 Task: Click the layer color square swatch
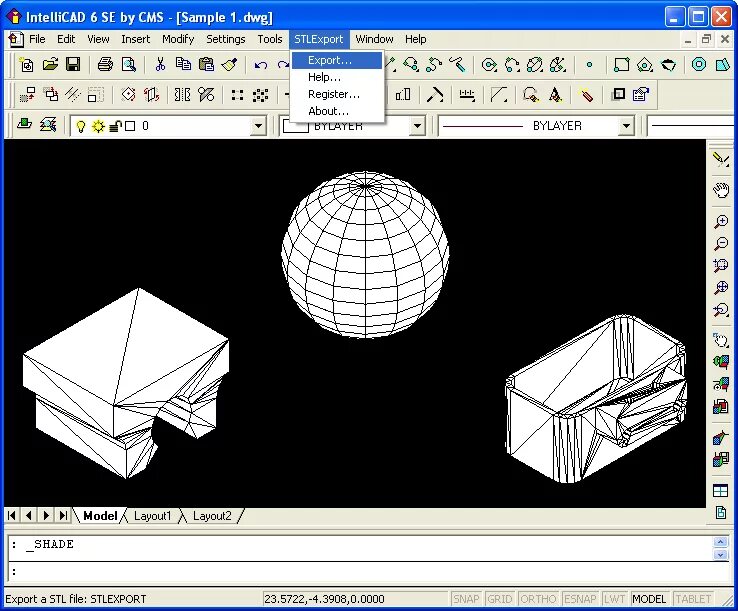coord(130,126)
